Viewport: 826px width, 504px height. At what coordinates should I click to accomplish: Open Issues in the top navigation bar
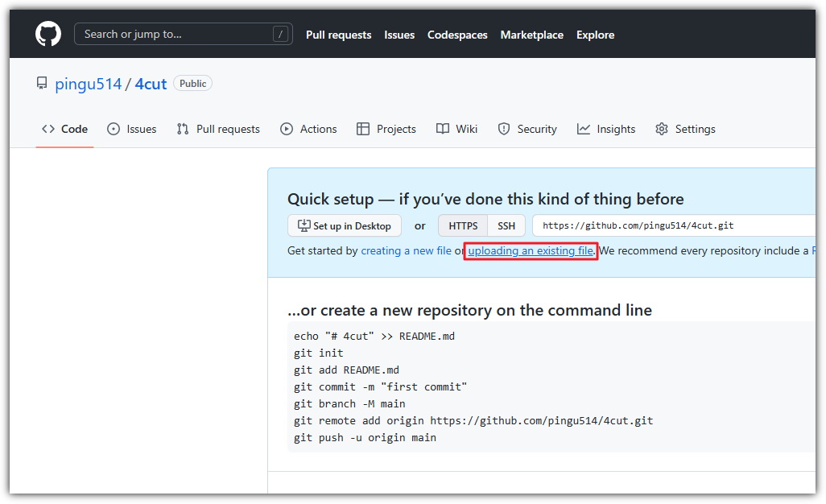point(399,35)
